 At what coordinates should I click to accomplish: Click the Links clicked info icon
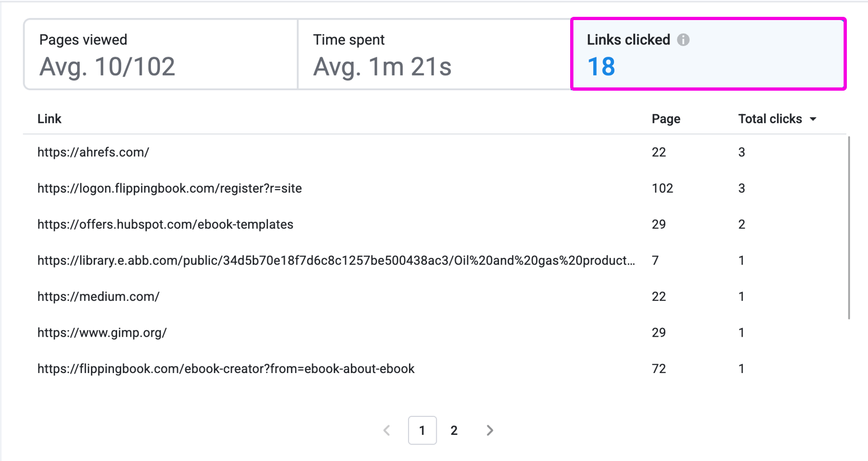pyautogui.click(x=683, y=40)
